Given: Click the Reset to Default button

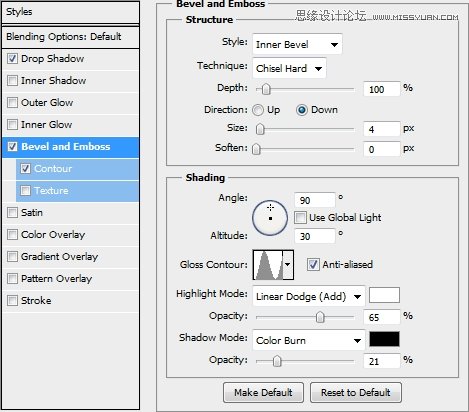Looking at the screenshot, I should tap(356, 393).
